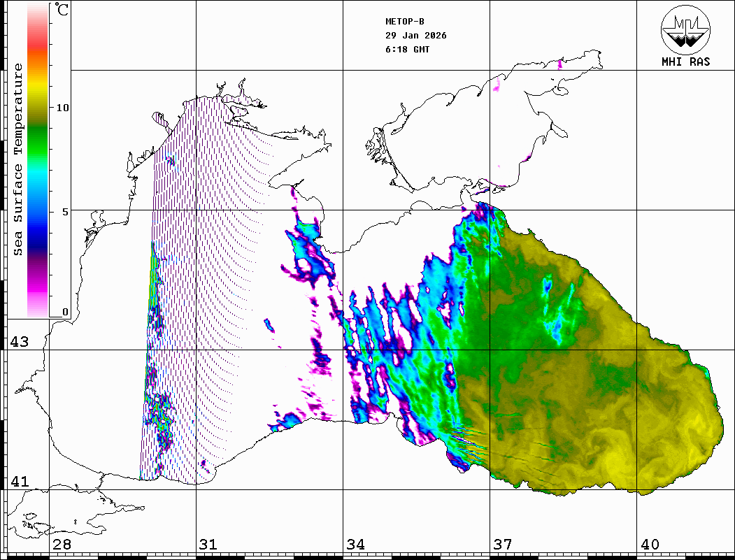The height and width of the screenshot is (560, 735).
Task: Click the latitude label 41
Action: (x=18, y=482)
